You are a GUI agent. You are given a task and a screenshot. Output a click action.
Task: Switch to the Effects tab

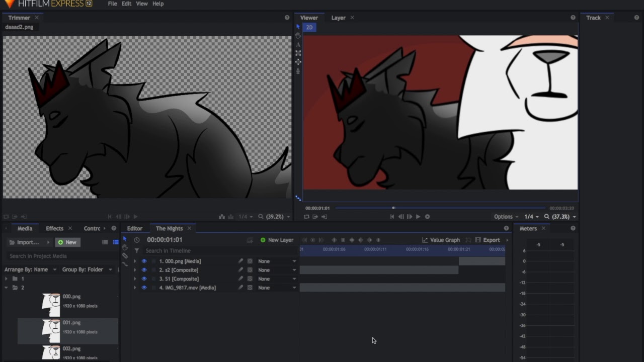click(x=54, y=228)
